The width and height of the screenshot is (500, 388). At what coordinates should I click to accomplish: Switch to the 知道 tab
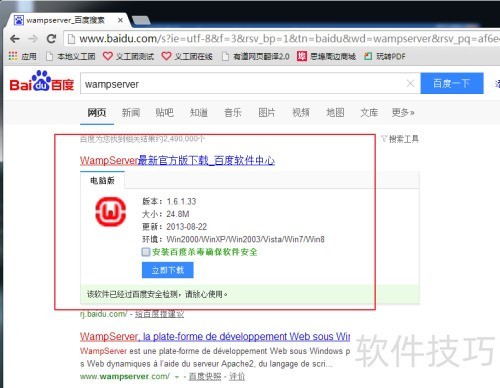point(199,113)
